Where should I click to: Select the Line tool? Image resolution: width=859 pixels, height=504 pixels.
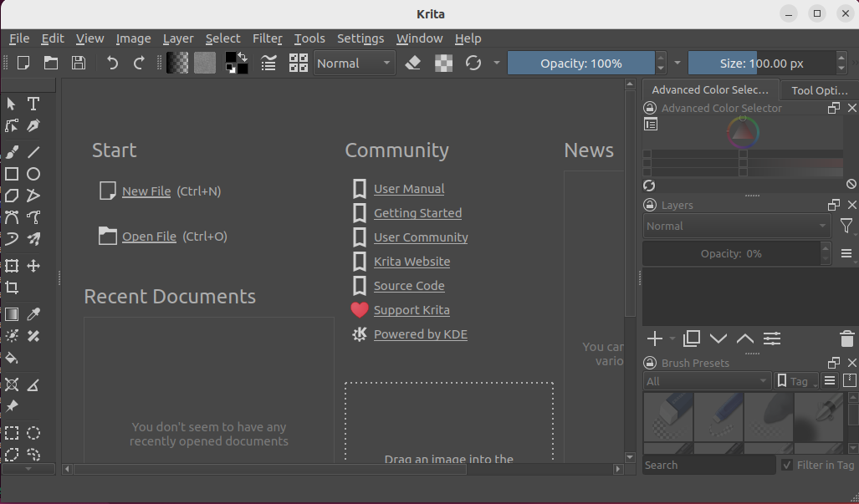coord(33,152)
